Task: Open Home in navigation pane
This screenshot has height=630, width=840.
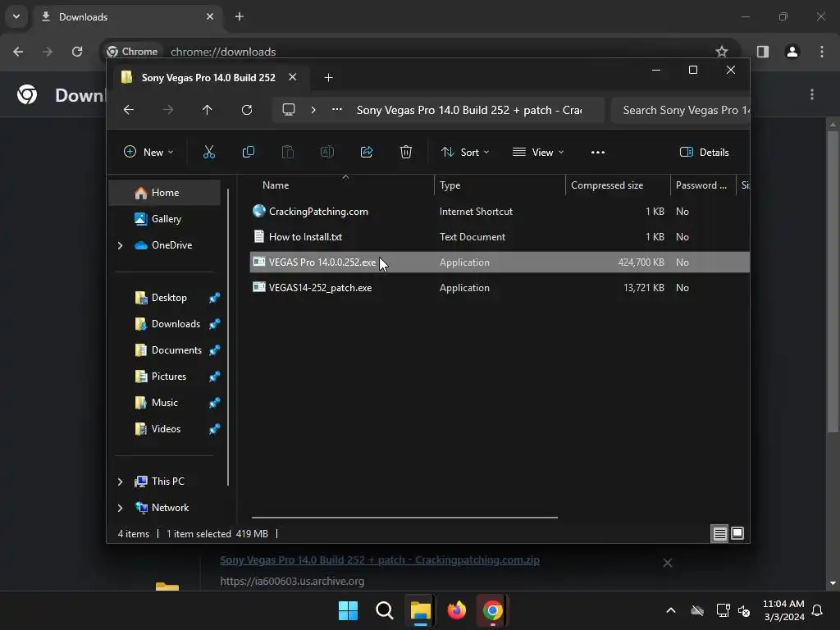Action: pos(164,193)
